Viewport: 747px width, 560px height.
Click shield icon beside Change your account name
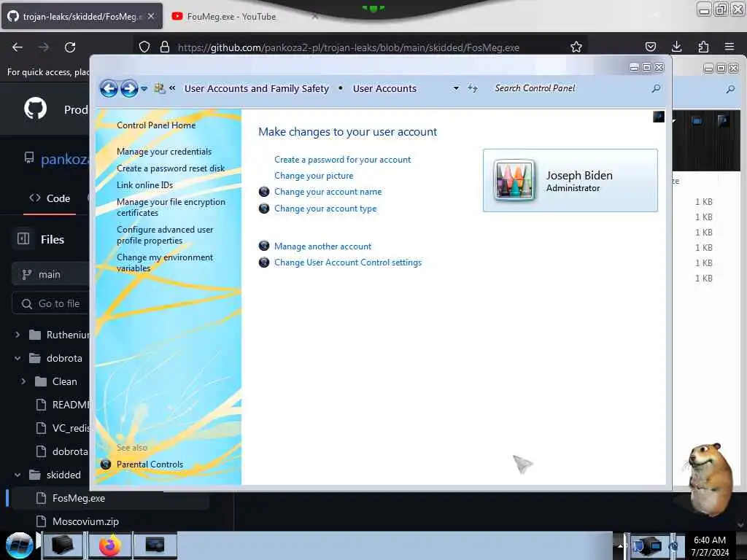264,192
